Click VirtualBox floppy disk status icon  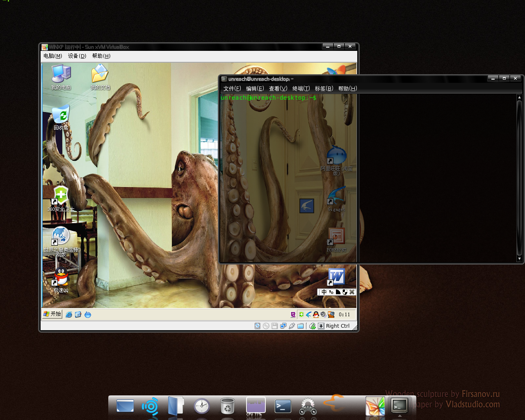point(274,326)
